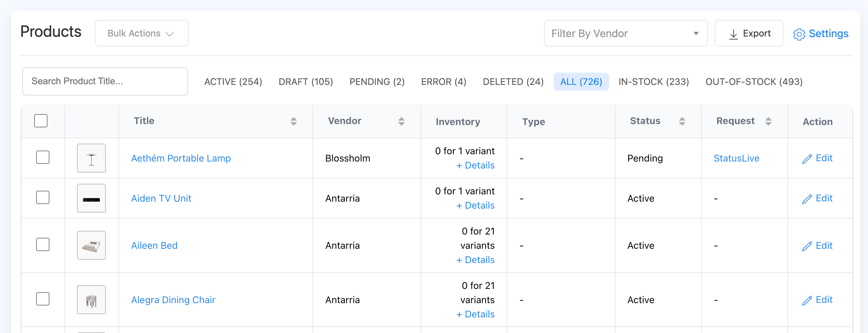Switch to the DELETED (24) tab

point(513,82)
